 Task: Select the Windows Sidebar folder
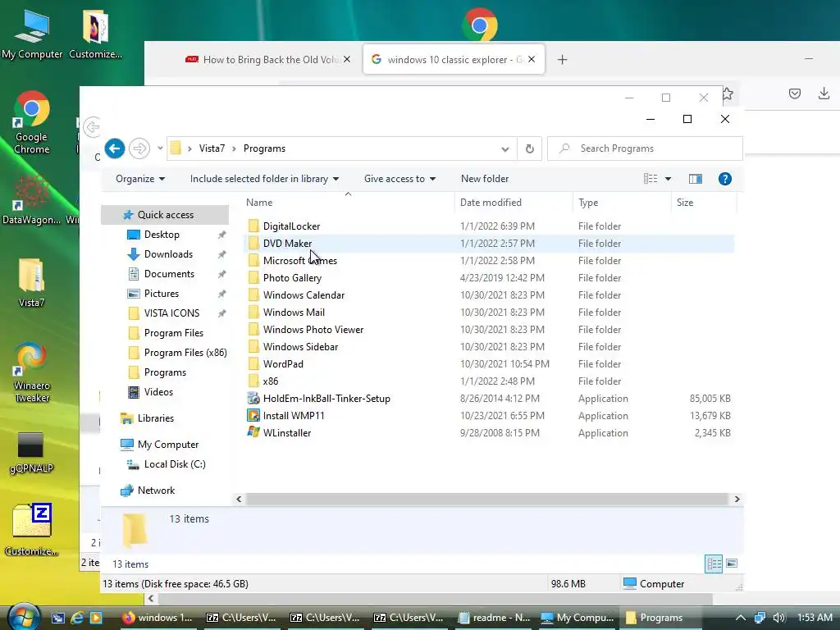click(300, 347)
